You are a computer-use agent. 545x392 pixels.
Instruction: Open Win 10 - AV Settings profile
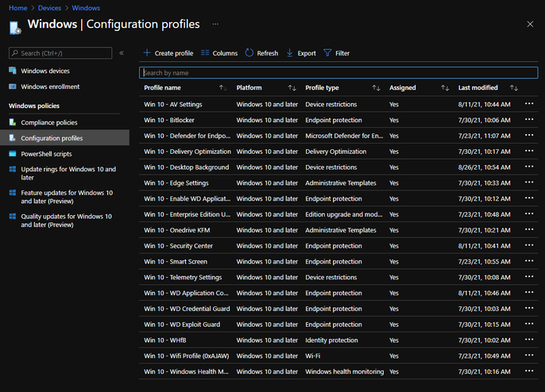[x=172, y=104]
